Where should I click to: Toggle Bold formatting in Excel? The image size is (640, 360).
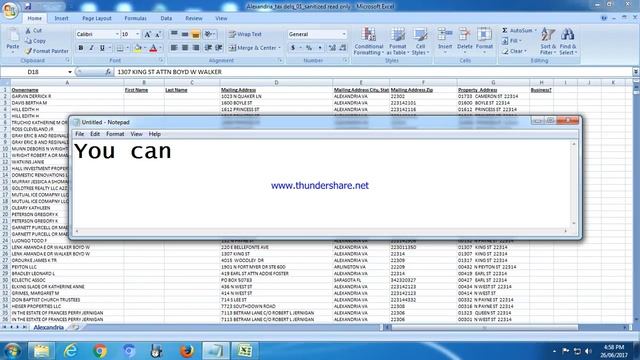80,48
